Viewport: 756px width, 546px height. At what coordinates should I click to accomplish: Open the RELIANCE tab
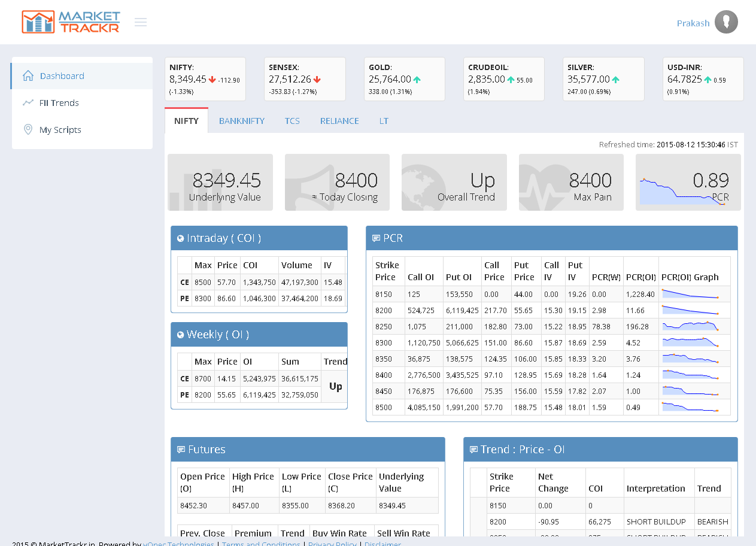tap(339, 121)
